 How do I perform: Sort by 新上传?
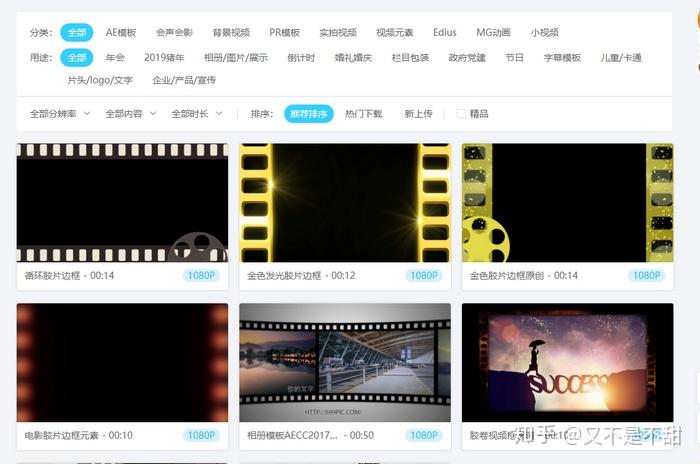coord(418,114)
